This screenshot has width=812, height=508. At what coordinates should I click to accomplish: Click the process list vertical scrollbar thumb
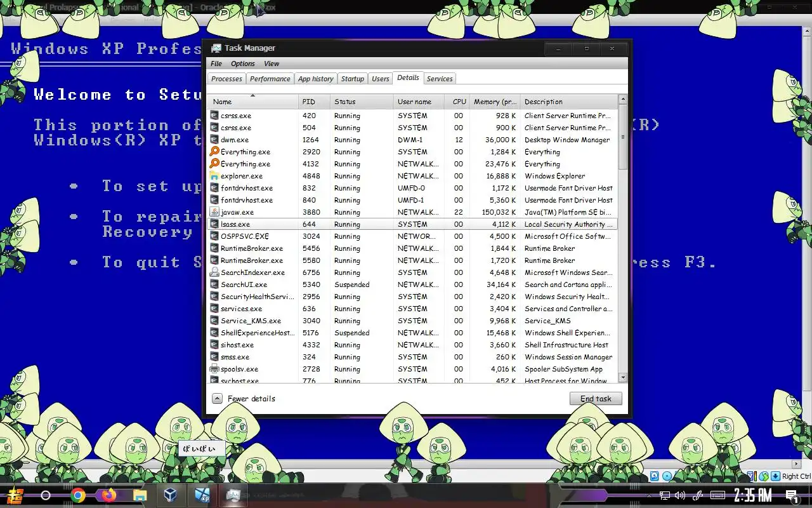tap(622, 137)
